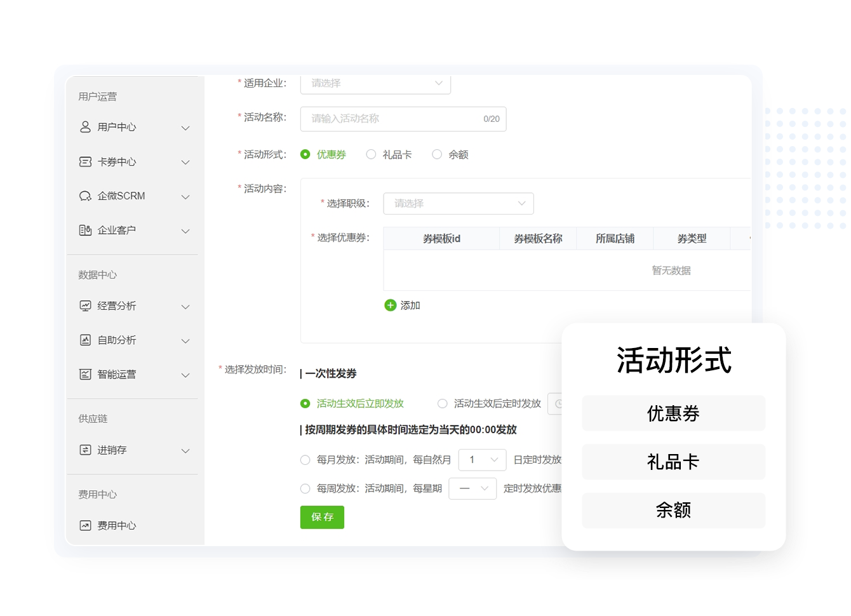Select the 余额 activity form radio
This screenshot has width=851, height=616.
(x=437, y=154)
